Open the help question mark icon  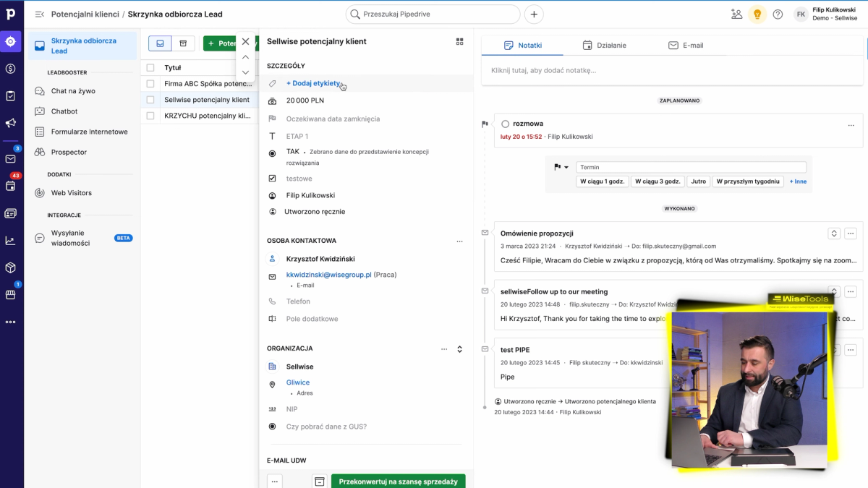[x=778, y=14]
